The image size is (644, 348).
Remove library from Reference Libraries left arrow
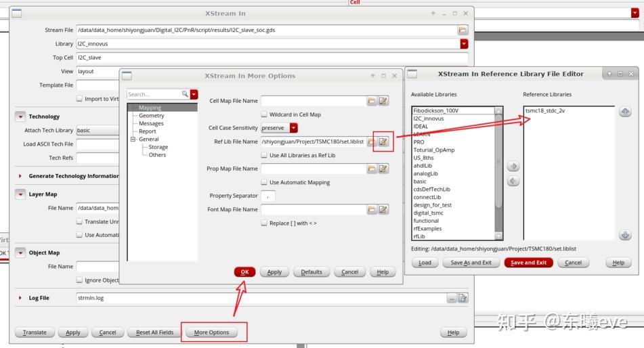pos(513,181)
